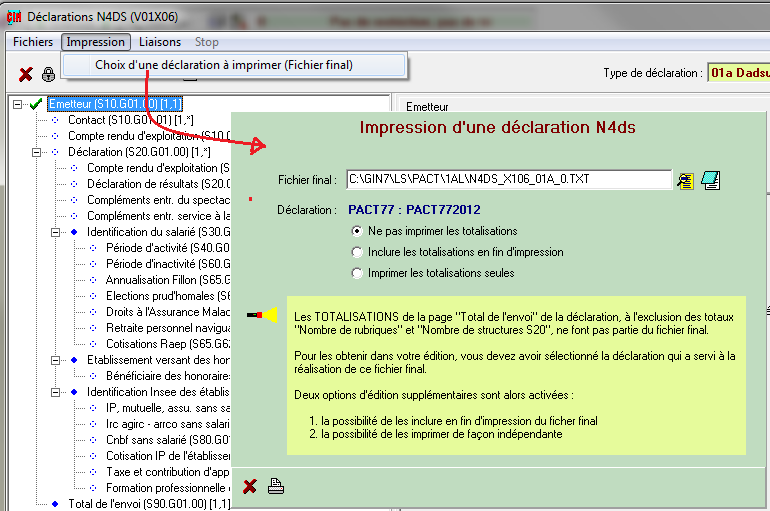Select Emetteur (S10.G01.00) tree item

(x=115, y=104)
